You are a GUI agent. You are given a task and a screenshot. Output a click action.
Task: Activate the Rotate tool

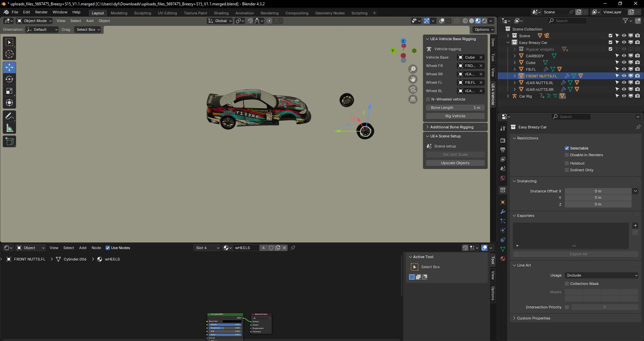point(9,79)
